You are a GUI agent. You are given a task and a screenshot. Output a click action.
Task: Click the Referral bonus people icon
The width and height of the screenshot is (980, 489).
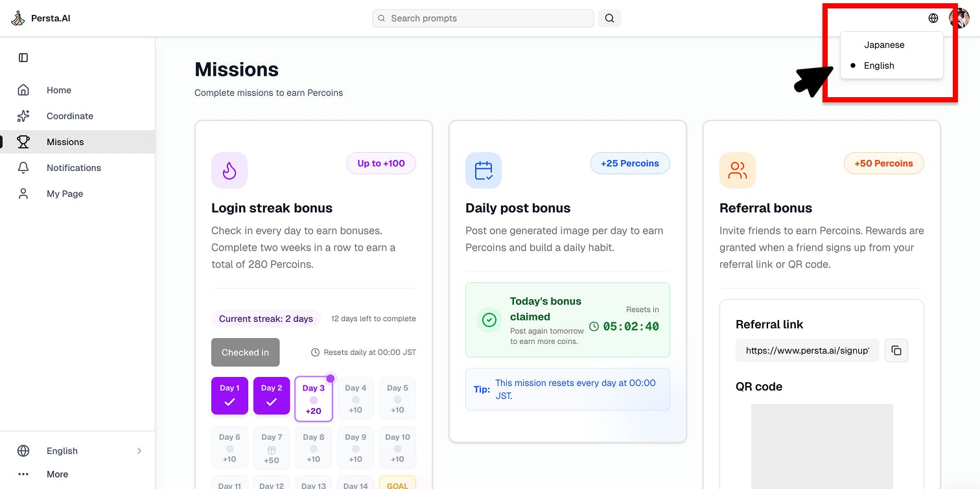(x=738, y=170)
